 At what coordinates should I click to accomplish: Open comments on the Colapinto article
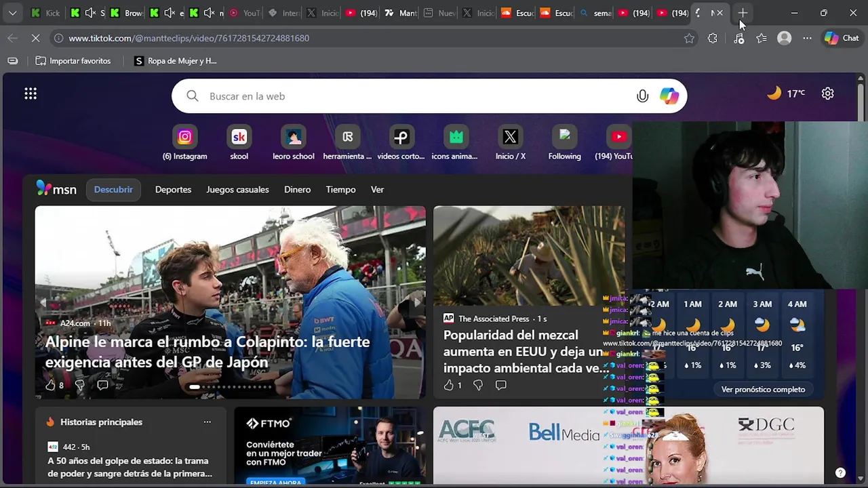pyautogui.click(x=102, y=385)
